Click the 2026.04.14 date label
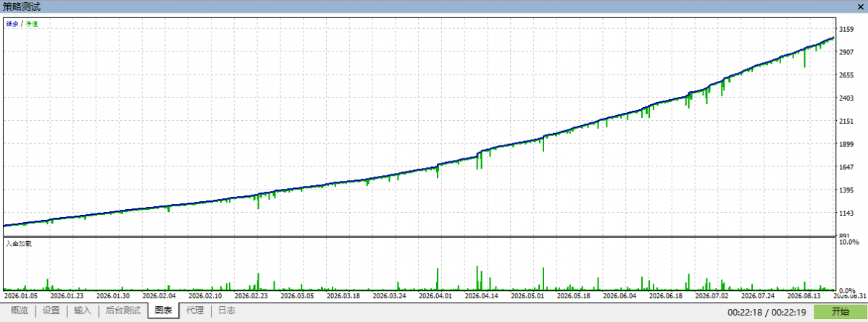Viewport: 868px width, 322px height. tap(482, 296)
